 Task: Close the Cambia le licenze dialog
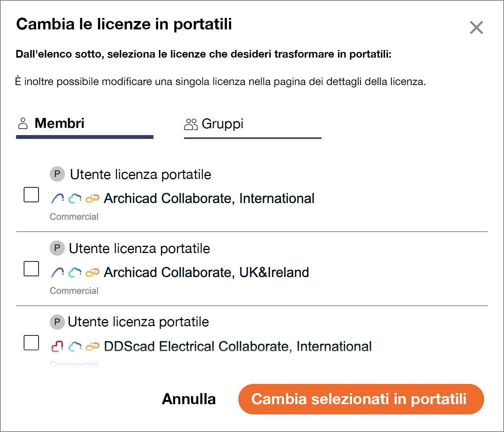pyautogui.click(x=476, y=27)
